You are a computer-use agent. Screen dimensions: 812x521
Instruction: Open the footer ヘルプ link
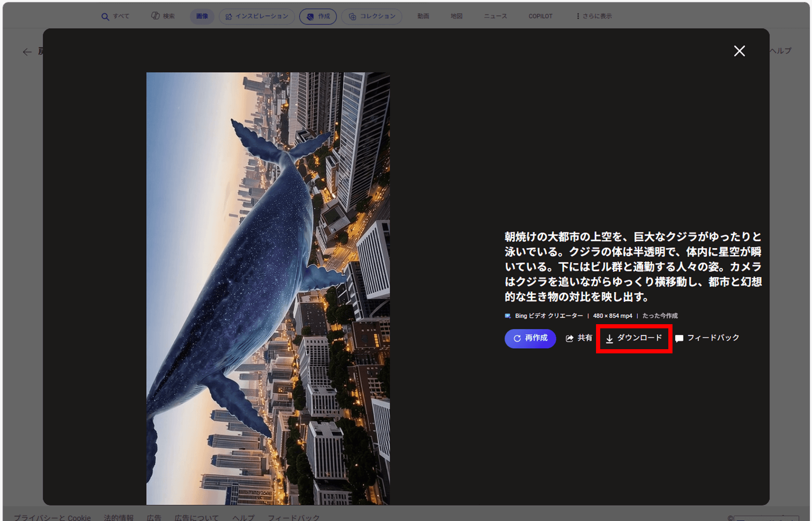click(x=243, y=517)
